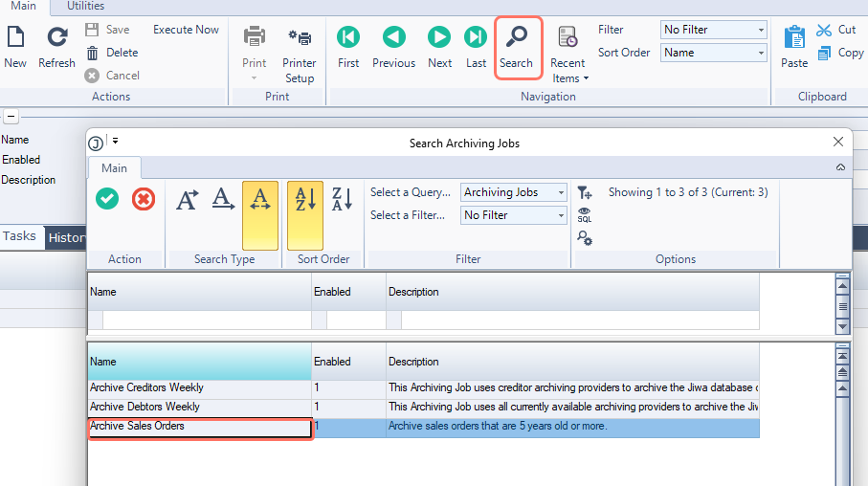Open quick access toolbar dropdown arrow
The height and width of the screenshot is (486, 868).
pyautogui.click(x=115, y=141)
